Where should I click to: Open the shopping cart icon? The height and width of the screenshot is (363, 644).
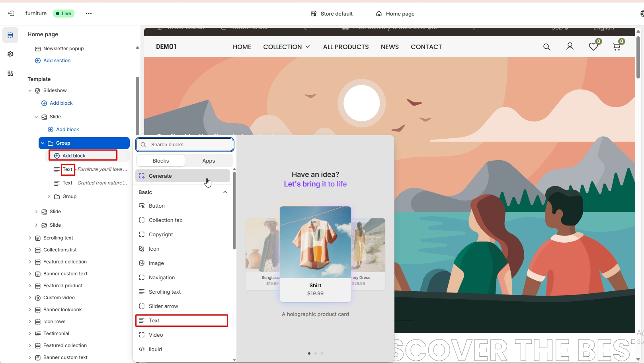[617, 47]
